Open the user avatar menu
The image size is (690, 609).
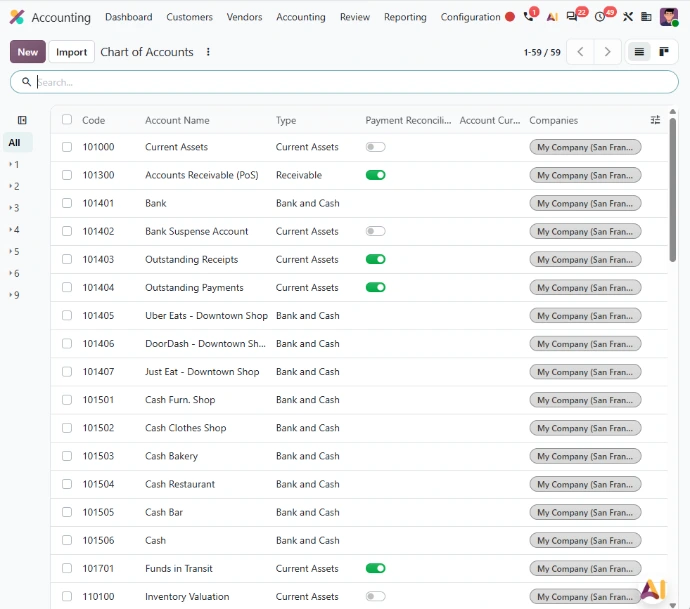click(x=669, y=17)
